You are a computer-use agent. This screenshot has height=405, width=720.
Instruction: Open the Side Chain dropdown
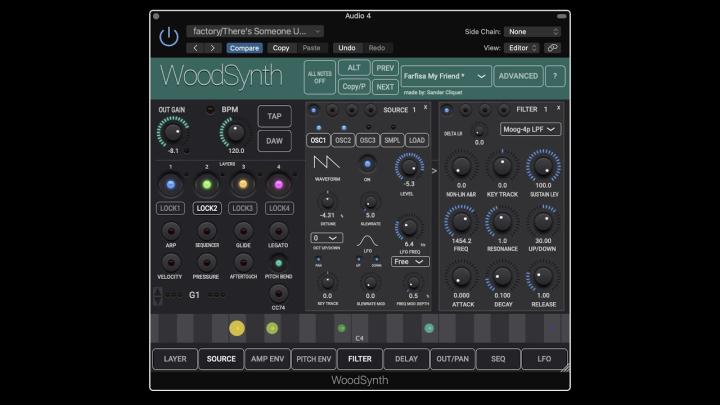(x=532, y=32)
